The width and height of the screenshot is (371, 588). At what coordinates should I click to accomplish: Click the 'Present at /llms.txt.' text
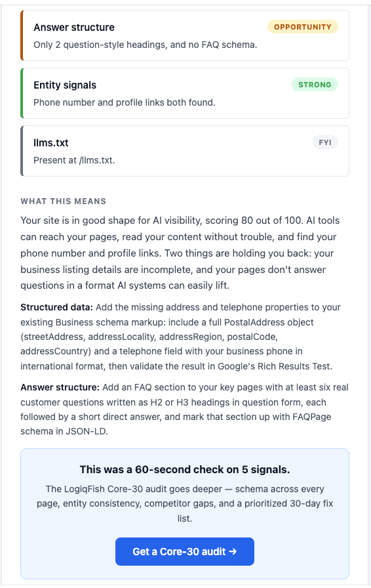tap(74, 160)
